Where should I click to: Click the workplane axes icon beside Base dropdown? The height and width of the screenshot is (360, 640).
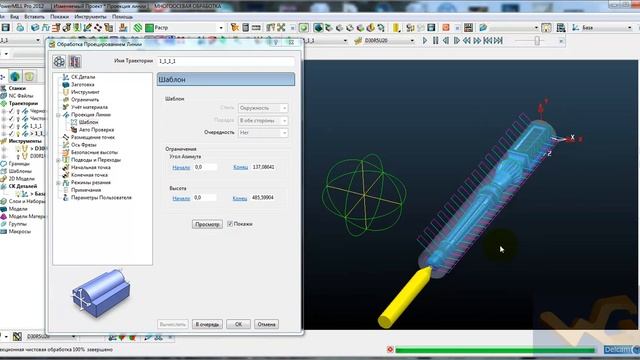[576, 27]
